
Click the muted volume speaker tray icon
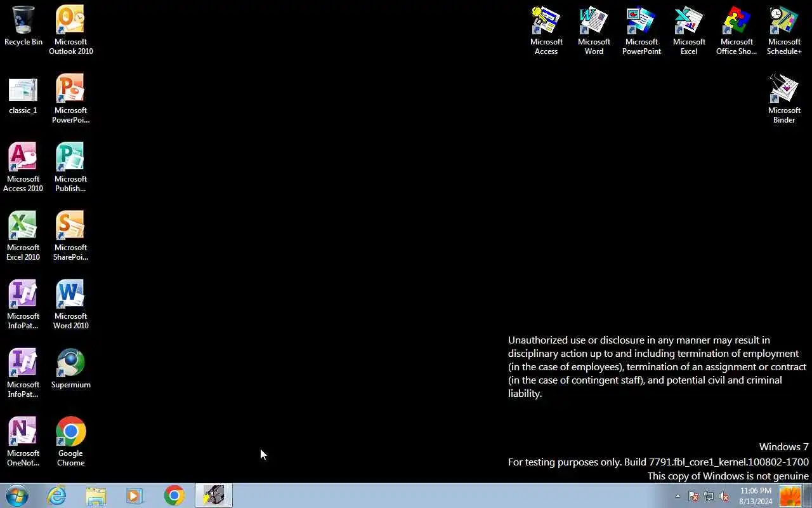(x=724, y=496)
